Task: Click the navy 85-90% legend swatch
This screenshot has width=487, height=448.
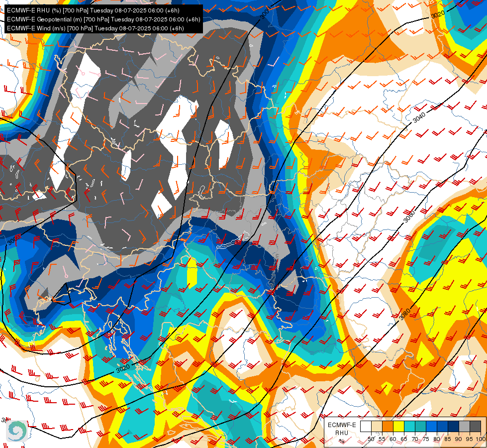Action: click(x=454, y=426)
